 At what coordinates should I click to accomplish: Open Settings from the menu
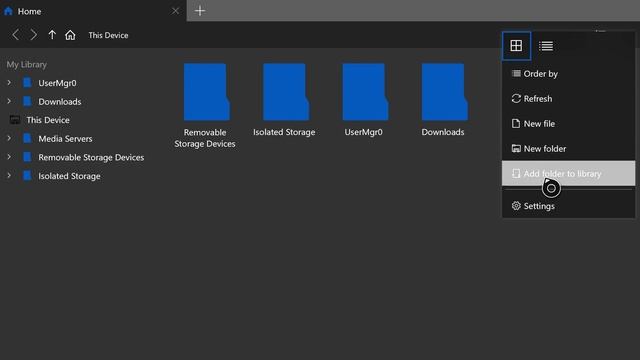click(x=568, y=206)
